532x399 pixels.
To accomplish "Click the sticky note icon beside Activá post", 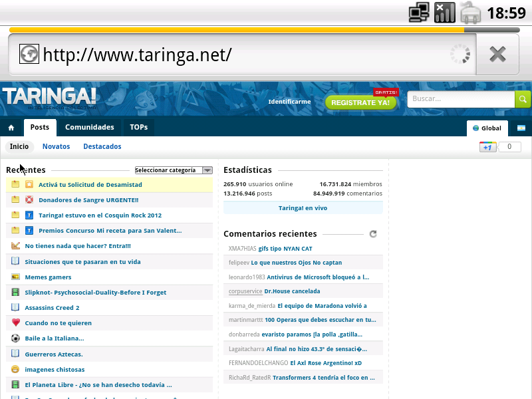I will [x=15, y=184].
